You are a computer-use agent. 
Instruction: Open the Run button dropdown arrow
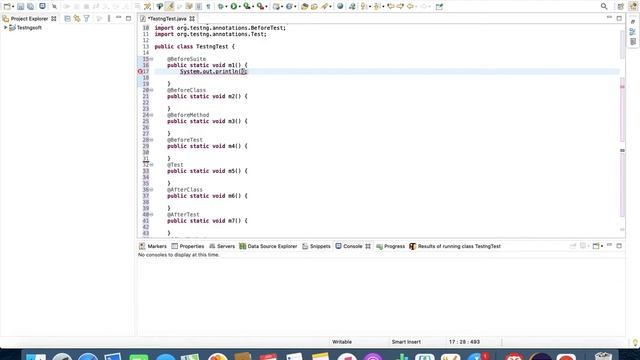pos(240,7)
